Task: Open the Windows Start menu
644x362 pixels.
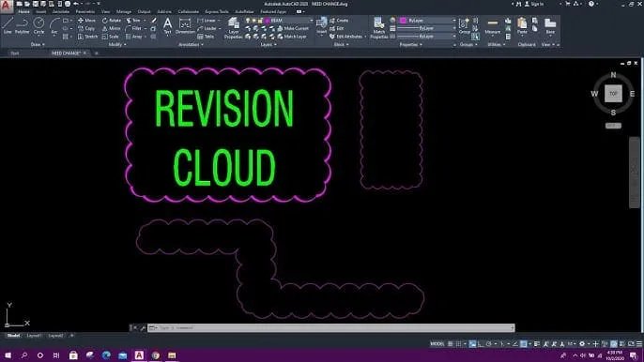Action: click(x=8, y=355)
